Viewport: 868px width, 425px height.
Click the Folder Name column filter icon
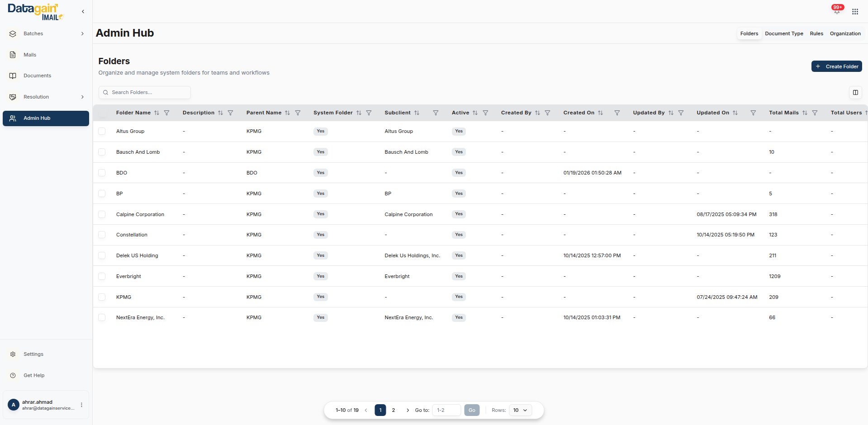[x=167, y=113]
